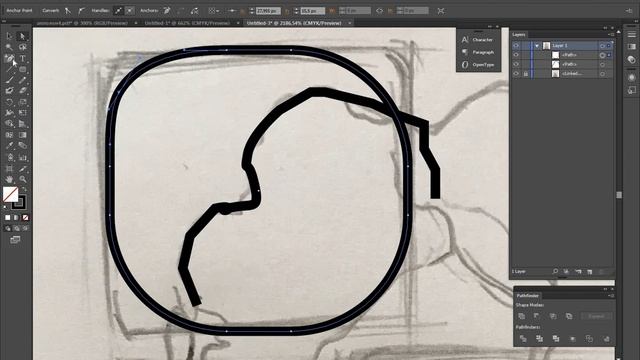This screenshot has width=640, height=360.
Task: Open the align anchor points dropdown
Action: (x=214, y=11)
